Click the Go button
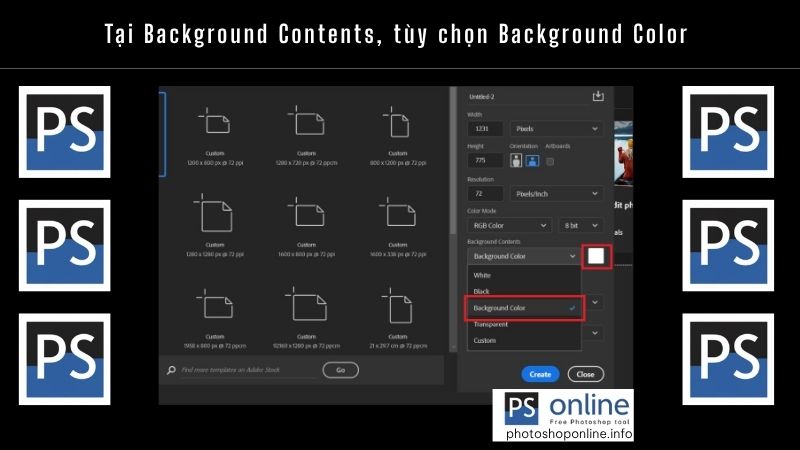Screen dimensions: 800x450 click(x=340, y=370)
